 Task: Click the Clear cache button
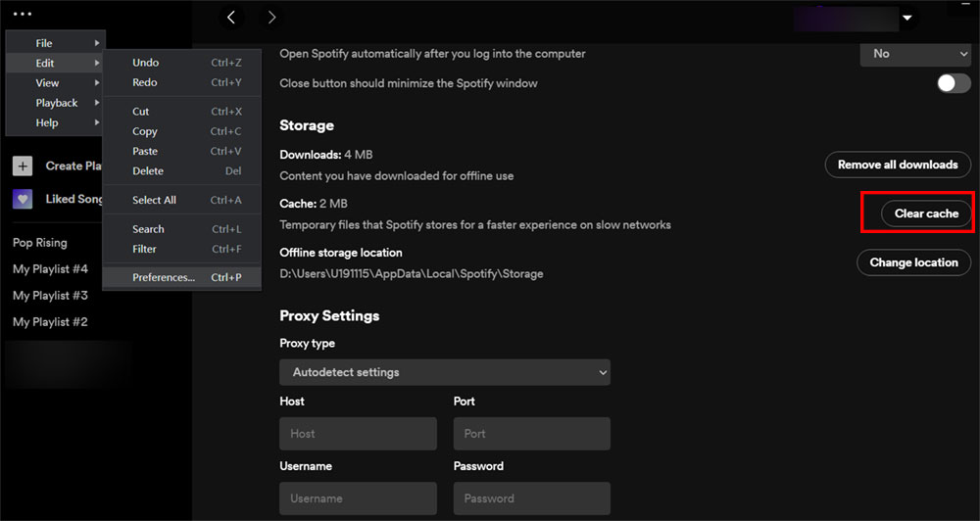[926, 213]
